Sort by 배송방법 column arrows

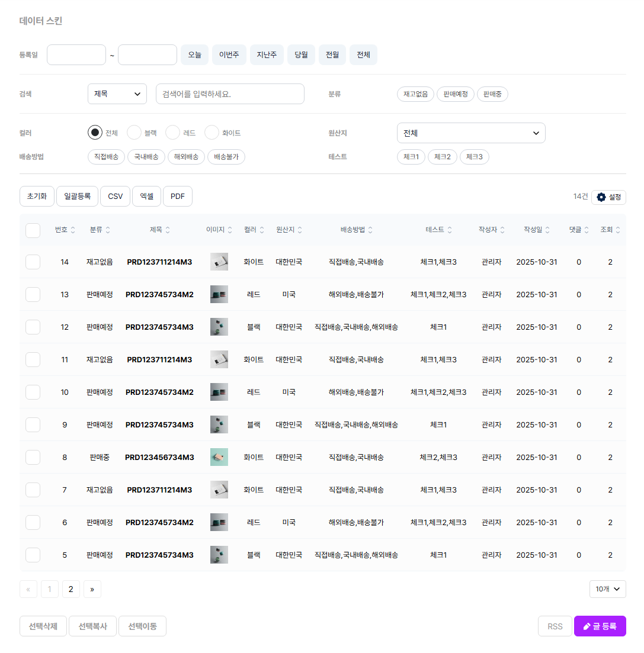tap(370, 230)
